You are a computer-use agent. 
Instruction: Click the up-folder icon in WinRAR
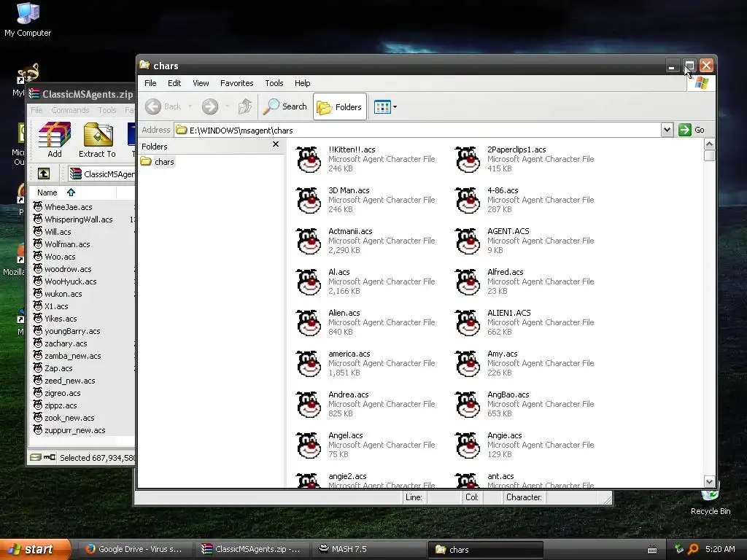[43, 174]
